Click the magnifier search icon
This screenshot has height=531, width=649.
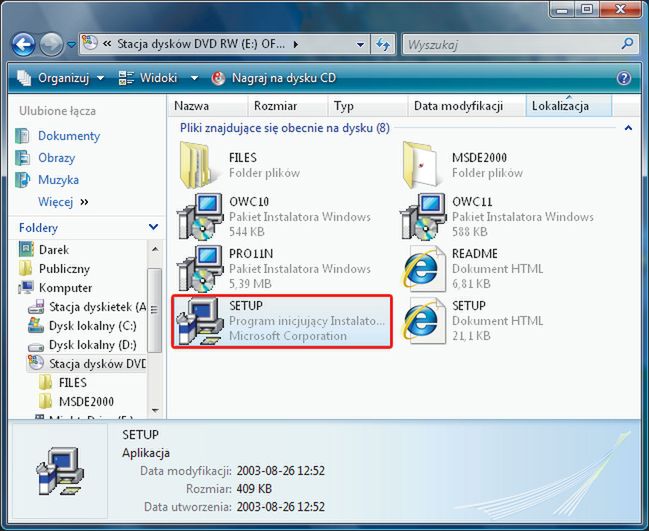point(627,43)
